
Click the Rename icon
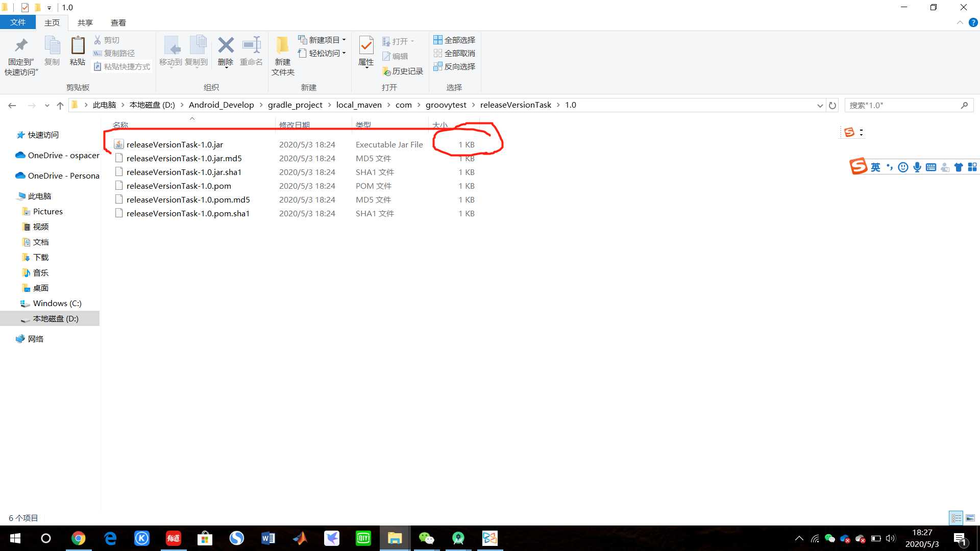pos(251,45)
